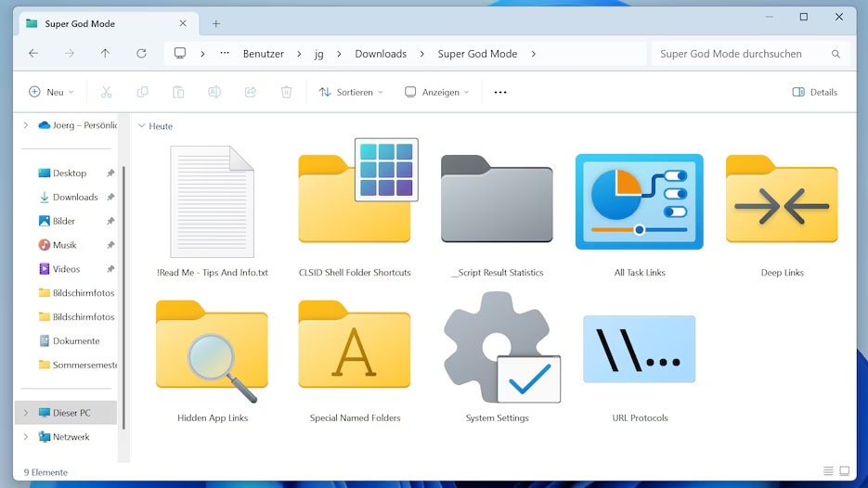Open the All Task Links icon
868x488 pixels.
pos(639,202)
